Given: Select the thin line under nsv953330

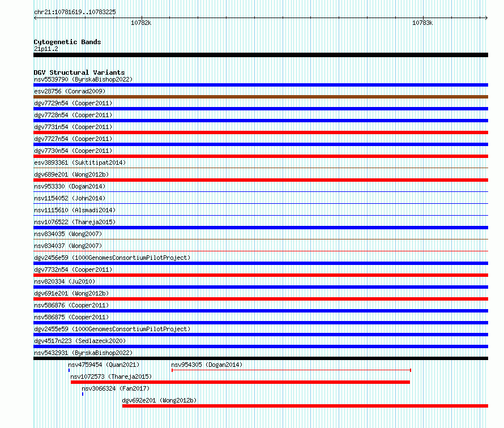Looking at the screenshot, I should [260, 192].
